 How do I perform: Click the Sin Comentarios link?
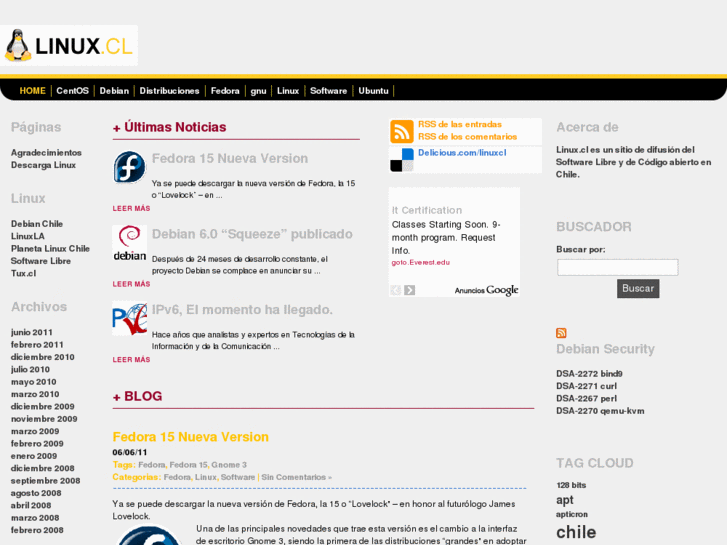296,477
